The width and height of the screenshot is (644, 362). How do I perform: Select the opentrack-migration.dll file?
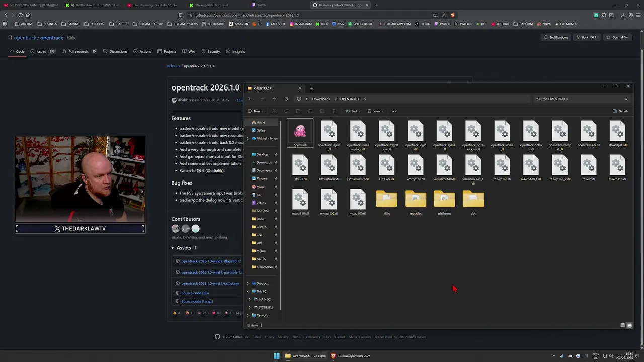point(387,136)
